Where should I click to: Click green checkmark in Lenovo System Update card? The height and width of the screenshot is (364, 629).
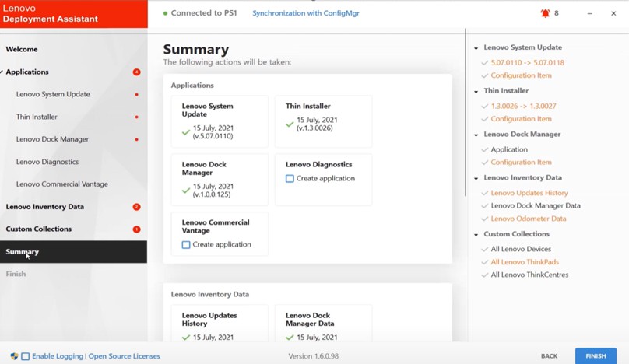[x=186, y=132]
